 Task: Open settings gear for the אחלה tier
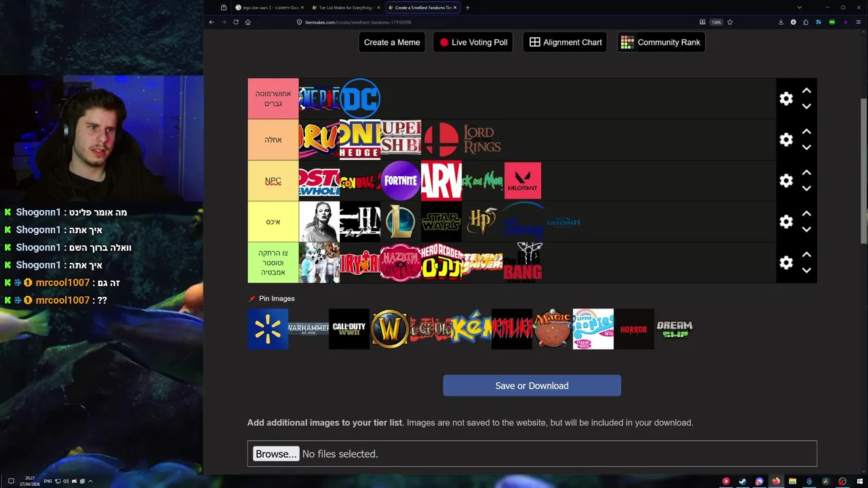(x=786, y=140)
